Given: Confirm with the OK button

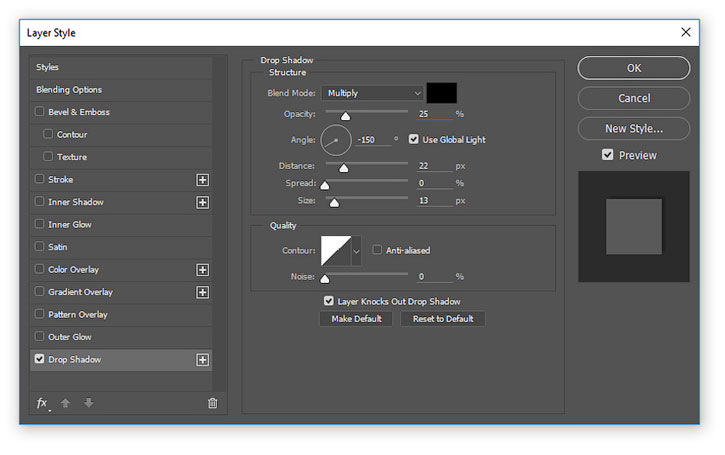Looking at the screenshot, I should [634, 68].
